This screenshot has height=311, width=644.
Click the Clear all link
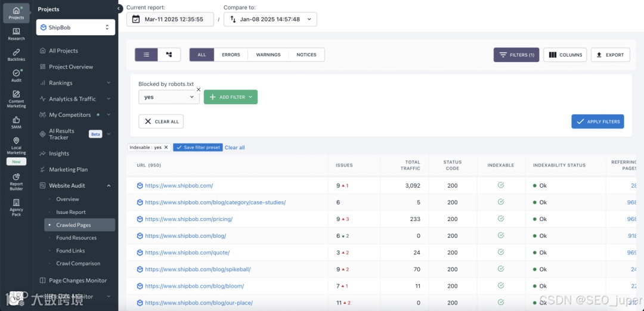click(234, 147)
